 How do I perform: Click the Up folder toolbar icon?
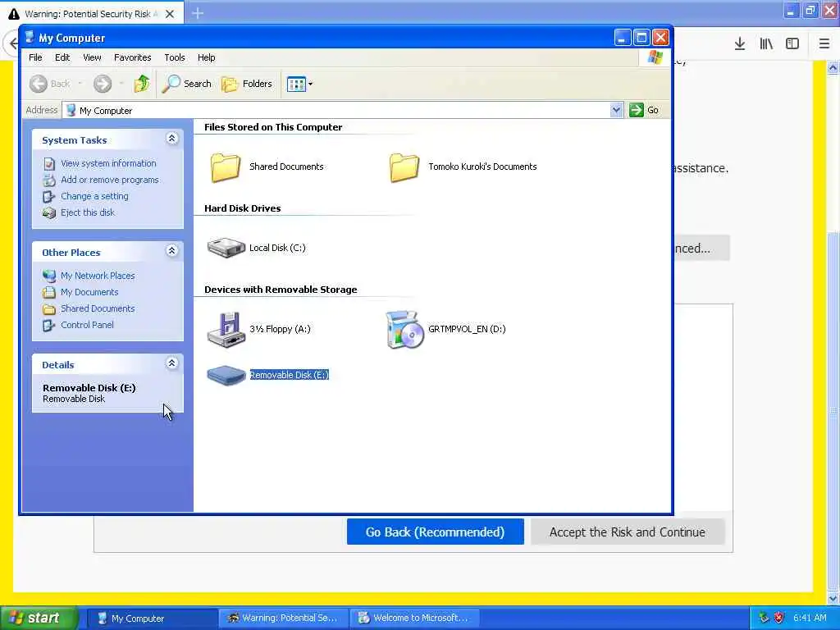(142, 84)
